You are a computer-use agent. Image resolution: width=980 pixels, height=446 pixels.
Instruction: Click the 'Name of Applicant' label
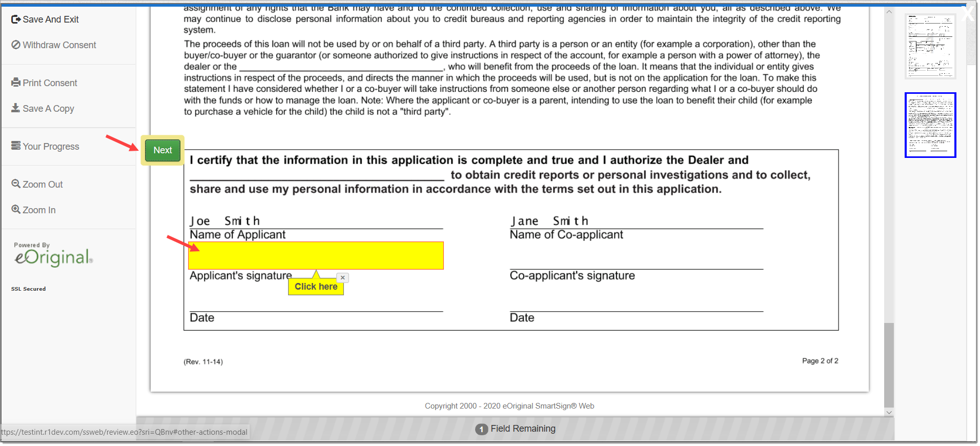coord(237,235)
